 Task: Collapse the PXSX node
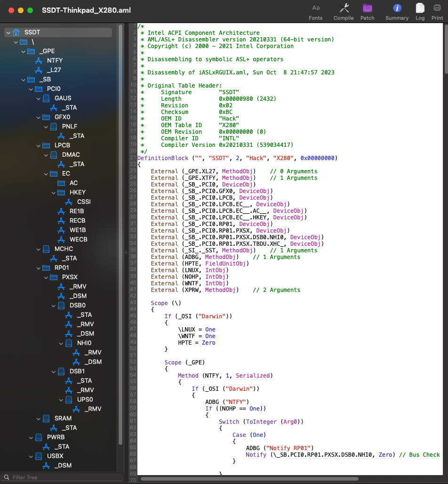tap(46, 277)
